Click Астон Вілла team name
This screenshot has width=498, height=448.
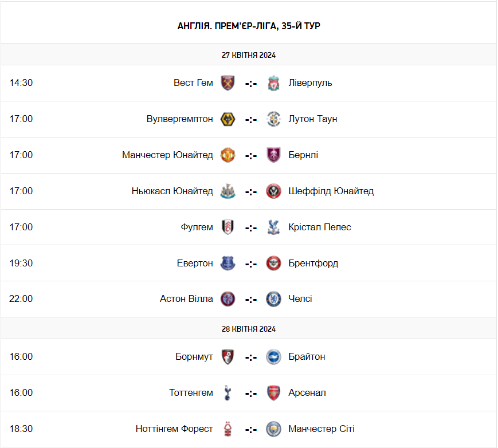pos(186,299)
